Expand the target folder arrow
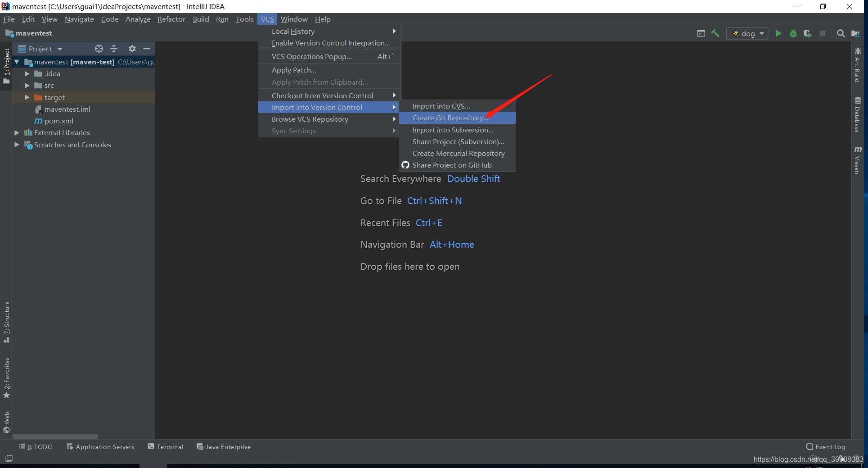This screenshot has width=868, height=468. click(27, 97)
